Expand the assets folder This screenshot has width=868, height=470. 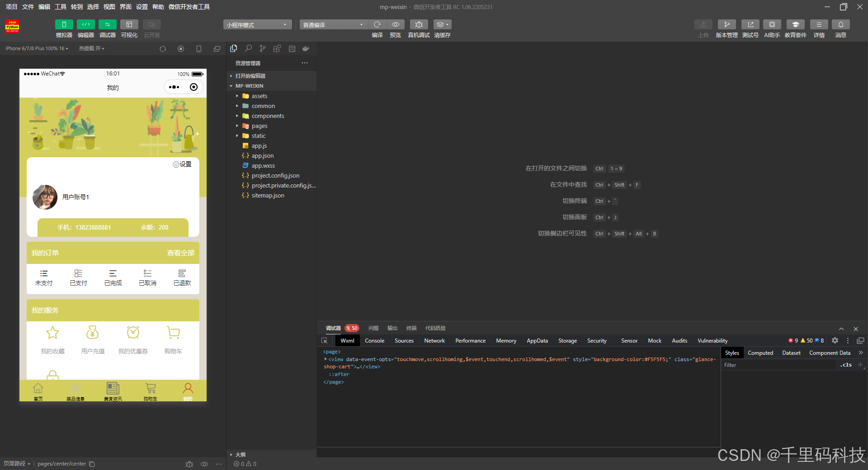tap(271, 96)
